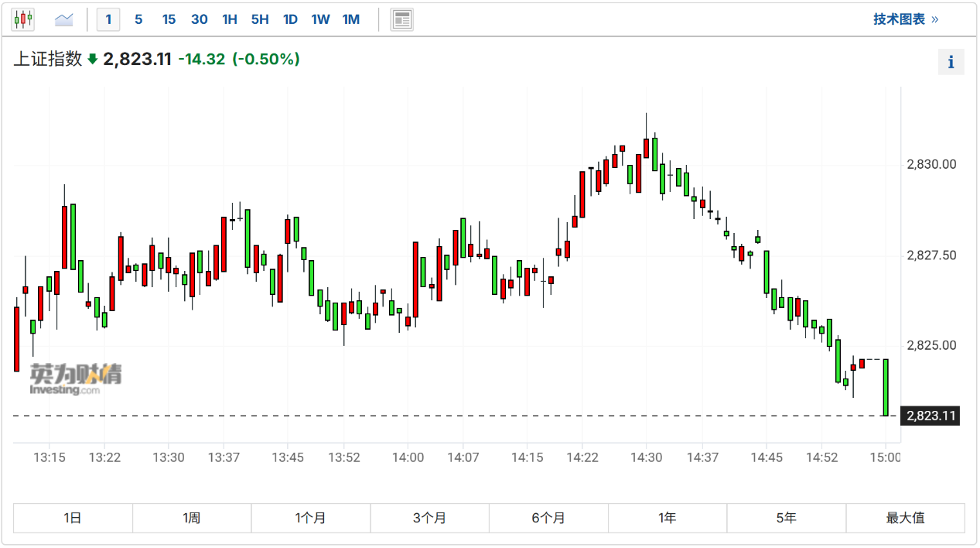Screen dimensions: 980x548
Task: Click the info icon at top right
Action: tap(951, 62)
